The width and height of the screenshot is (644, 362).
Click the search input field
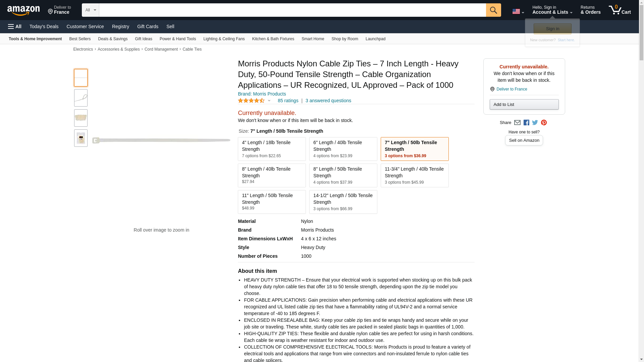[292, 10]
